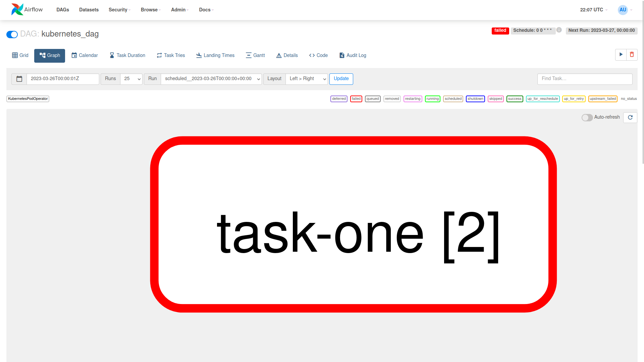Delete the kubernetes_dag DAG
644x362 pixels.
[x=632, y=55]
